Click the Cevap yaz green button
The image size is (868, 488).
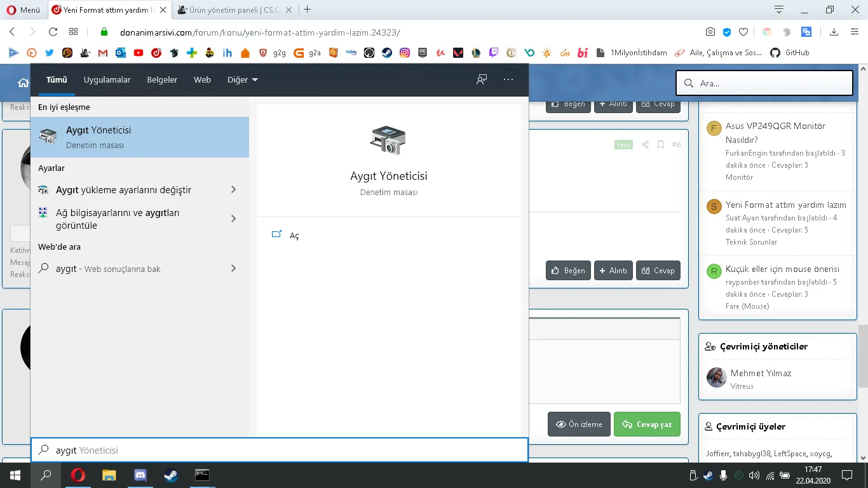(647, 424)
